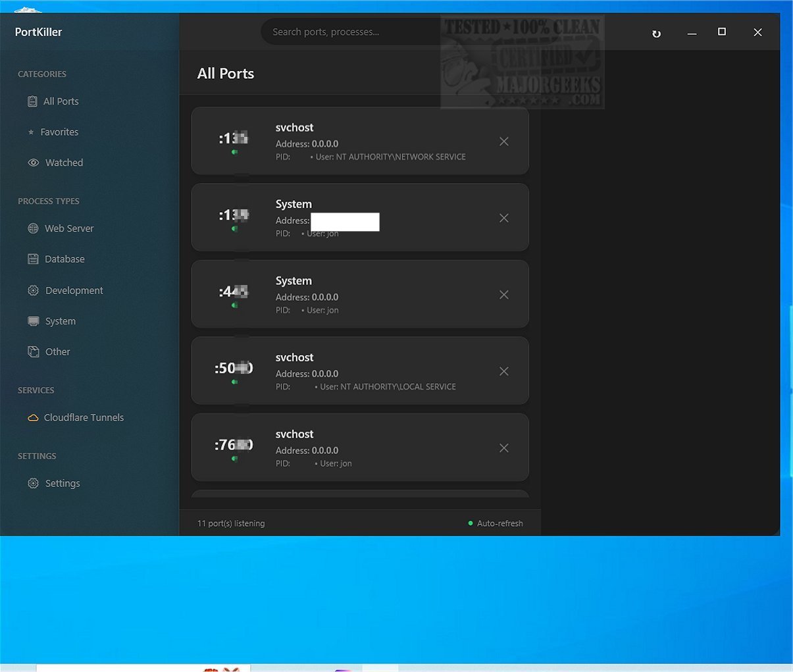793x672 pixels.
Task: Click the System monitor icon
Action: click(33, 321)
